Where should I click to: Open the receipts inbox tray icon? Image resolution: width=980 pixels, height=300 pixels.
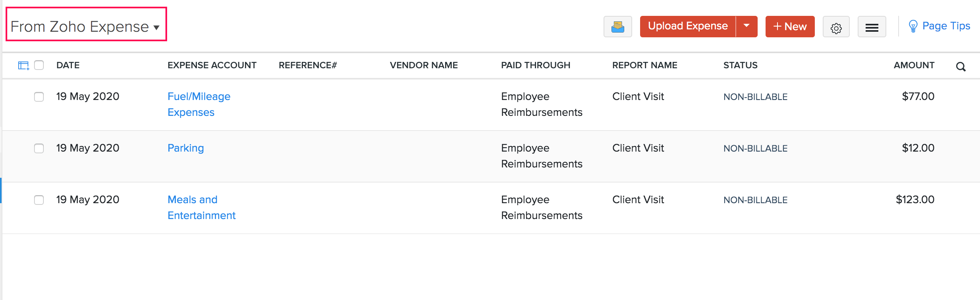point(617,27)
